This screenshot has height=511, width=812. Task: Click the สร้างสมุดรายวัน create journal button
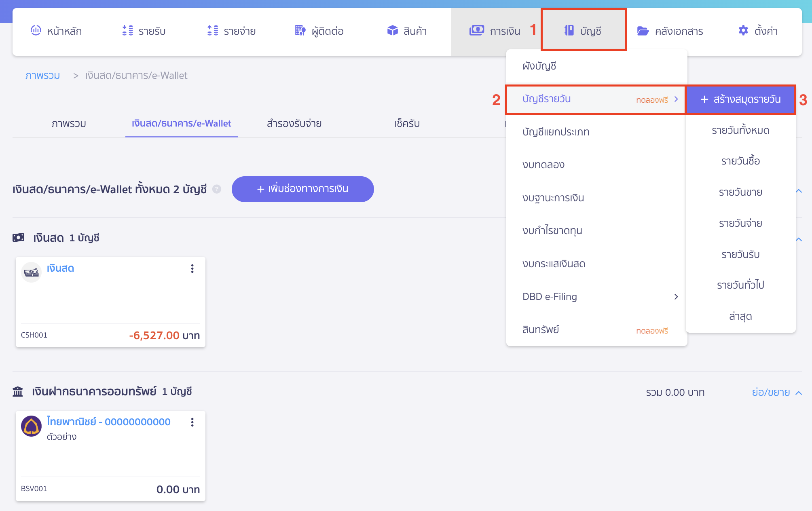pos(740,99)
